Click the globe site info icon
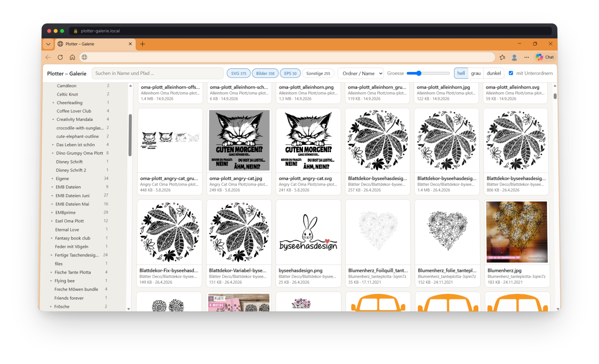The width and height of the screenshot is (599, 364). click(x=84, y=57)
